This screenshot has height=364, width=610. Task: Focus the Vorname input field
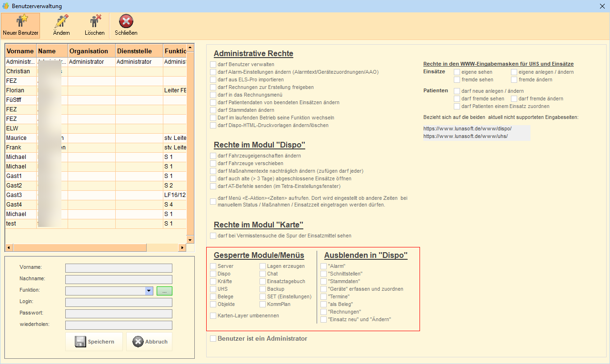[119, 268]
